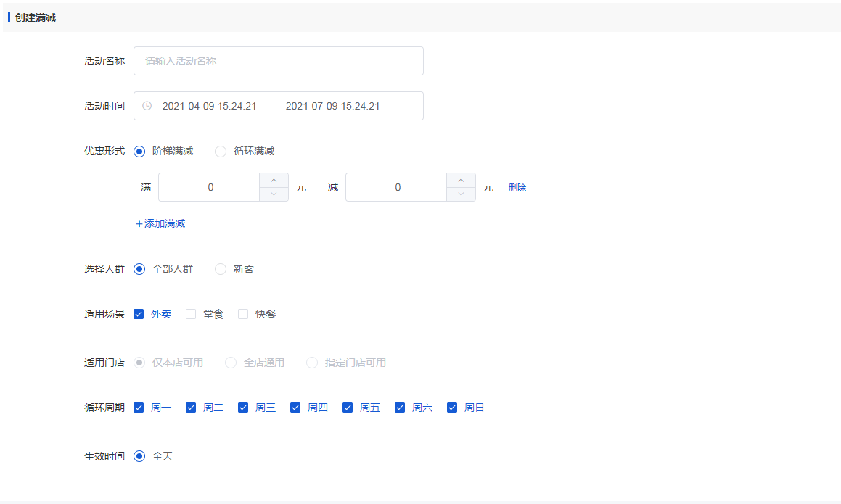Select 新客 radio option
This screenshot has height=504, width=841.
click(221, 269)
